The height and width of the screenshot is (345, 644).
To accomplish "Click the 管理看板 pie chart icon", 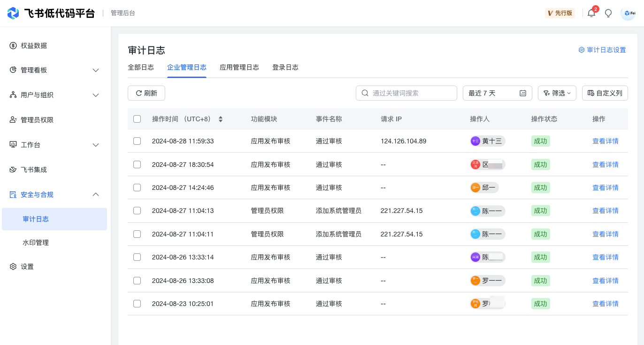I will (13, 70).
